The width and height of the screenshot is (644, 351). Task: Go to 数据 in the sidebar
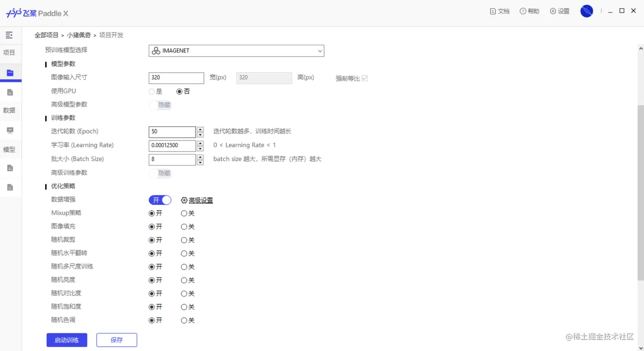pos(9,111)
